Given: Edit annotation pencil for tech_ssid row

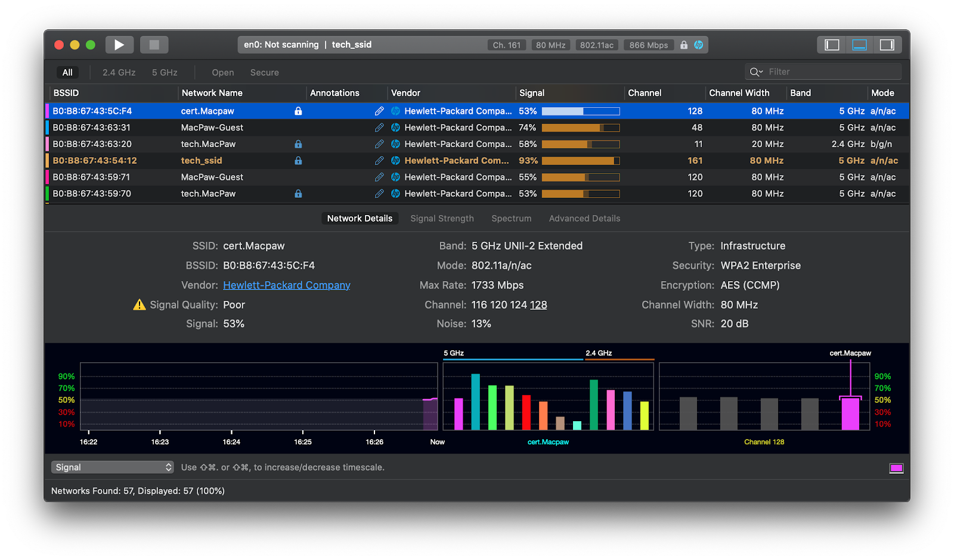Looking at the screenshot, I should point(379,161).
